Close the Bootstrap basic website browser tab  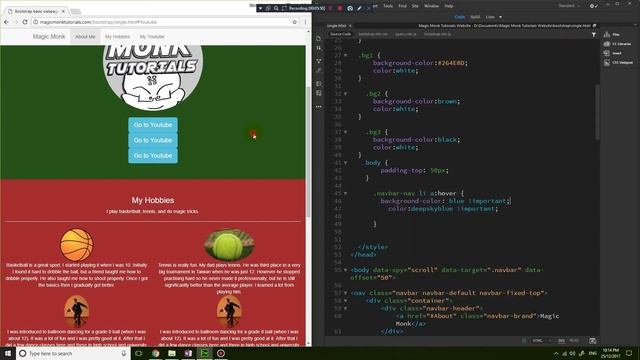click(x=63, y=11)
